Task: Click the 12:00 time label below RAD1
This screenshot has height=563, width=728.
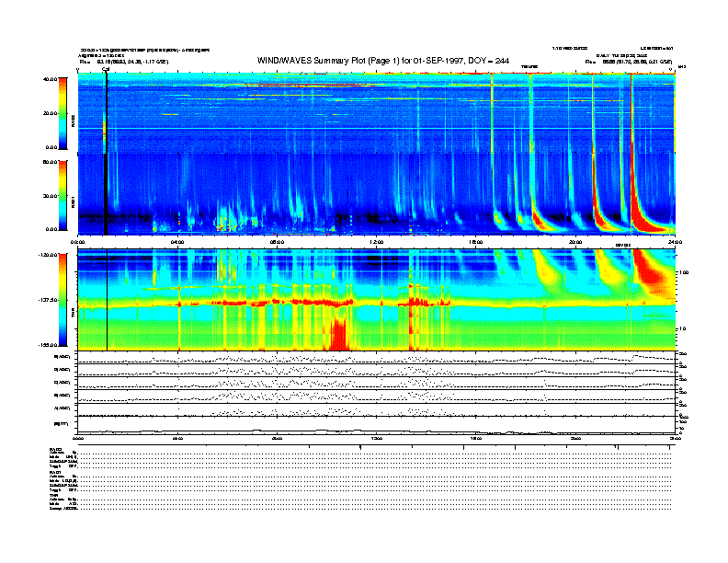Action: coord(377,242)
